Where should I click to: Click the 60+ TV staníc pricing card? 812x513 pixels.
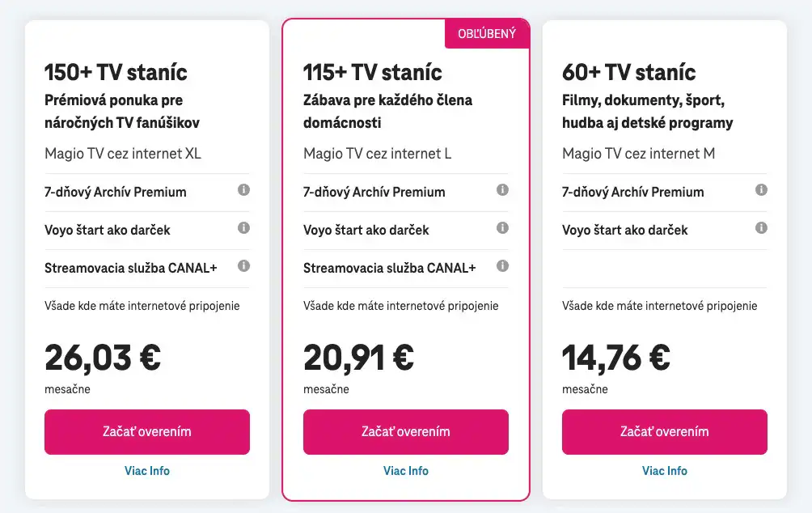664,259
